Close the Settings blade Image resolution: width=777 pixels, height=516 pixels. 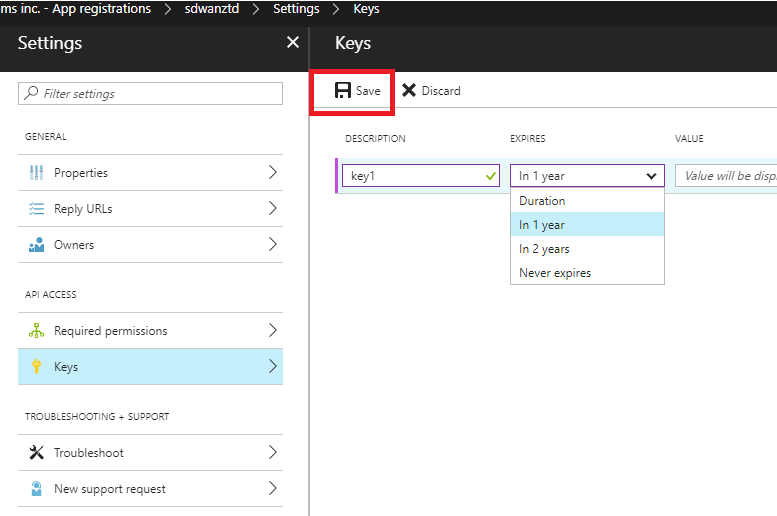coord(293,42)
